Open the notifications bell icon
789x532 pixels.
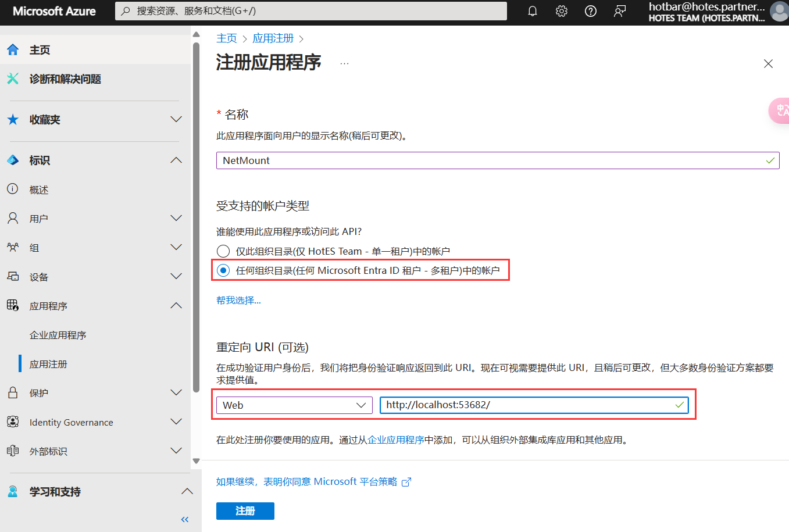click(532, 11)
